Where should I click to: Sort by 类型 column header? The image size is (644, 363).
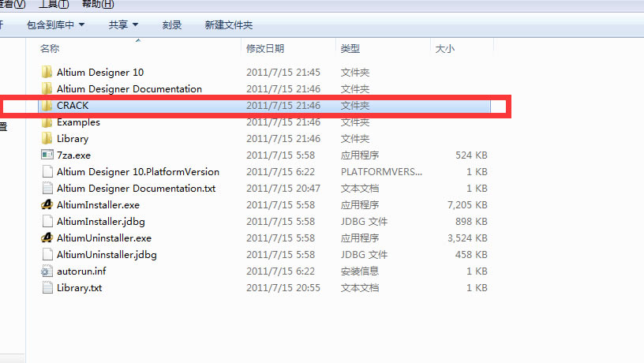[350, 48]
